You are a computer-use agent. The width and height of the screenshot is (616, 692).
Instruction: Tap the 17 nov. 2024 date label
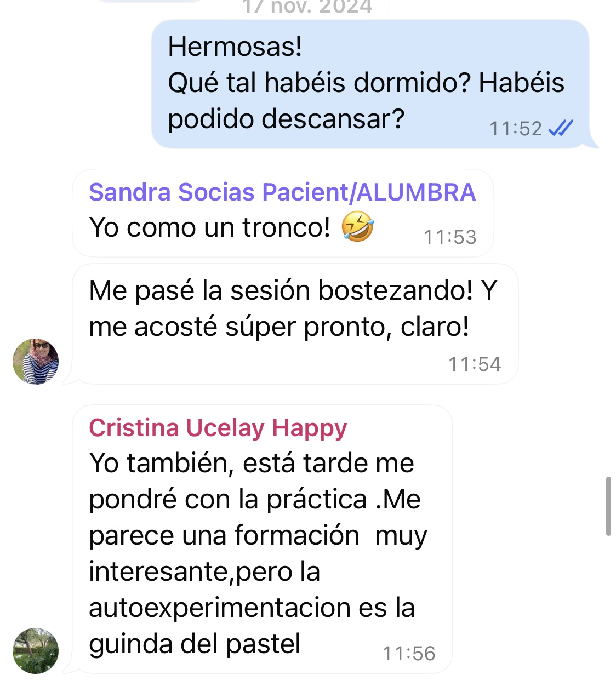(307, 7)
